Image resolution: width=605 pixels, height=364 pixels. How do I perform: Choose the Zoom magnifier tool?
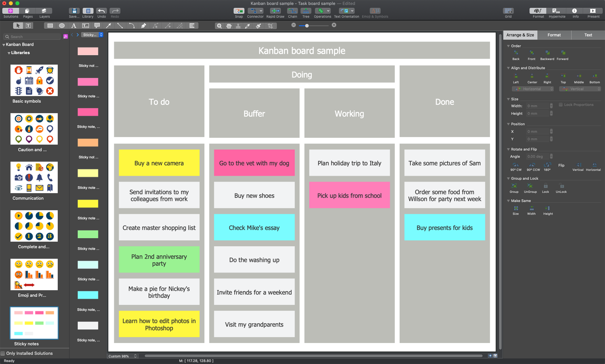click(219, 26)
